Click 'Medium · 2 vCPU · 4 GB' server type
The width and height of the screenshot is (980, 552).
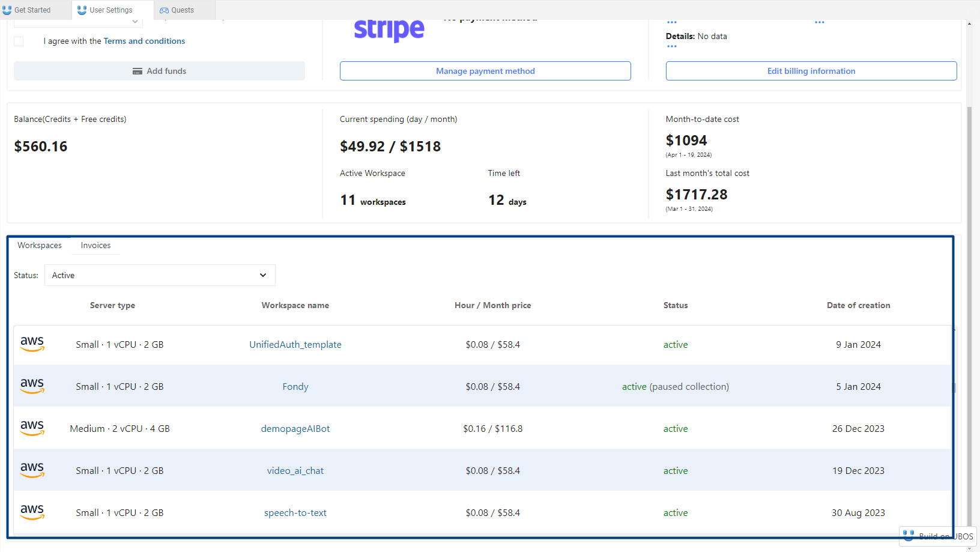120,428
